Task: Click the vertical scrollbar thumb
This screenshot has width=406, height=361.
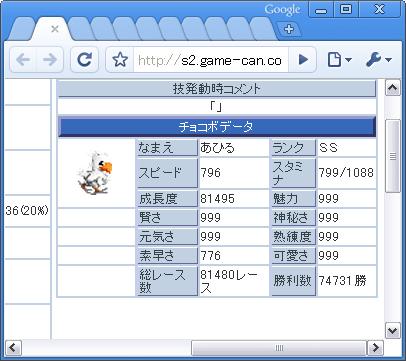Action: (393, 156)
